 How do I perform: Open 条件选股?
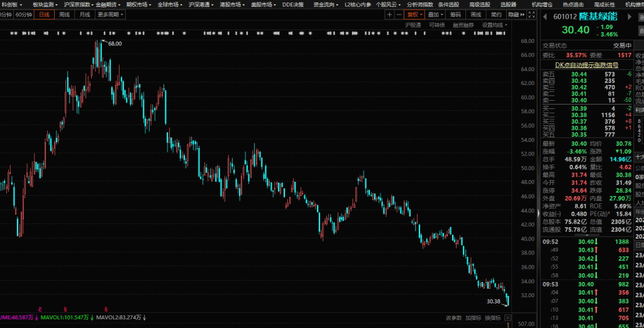click(x=448, y=4)
